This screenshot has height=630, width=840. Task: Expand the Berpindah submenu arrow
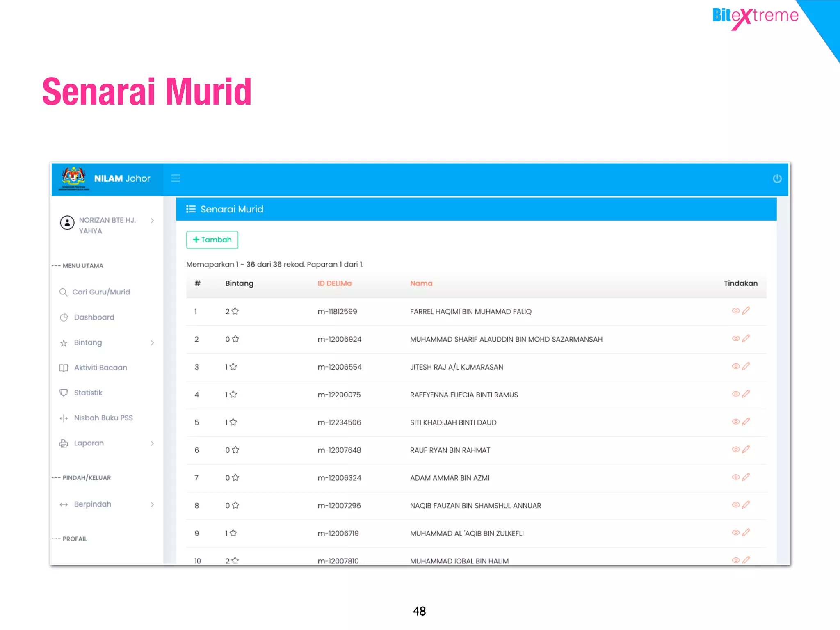click(152, 504)
